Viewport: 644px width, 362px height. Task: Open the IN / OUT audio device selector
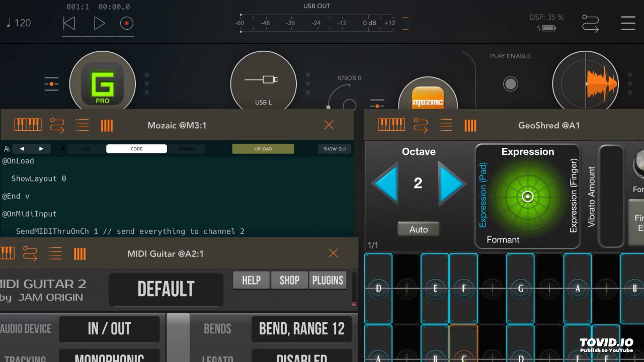(x=109, y=329)
